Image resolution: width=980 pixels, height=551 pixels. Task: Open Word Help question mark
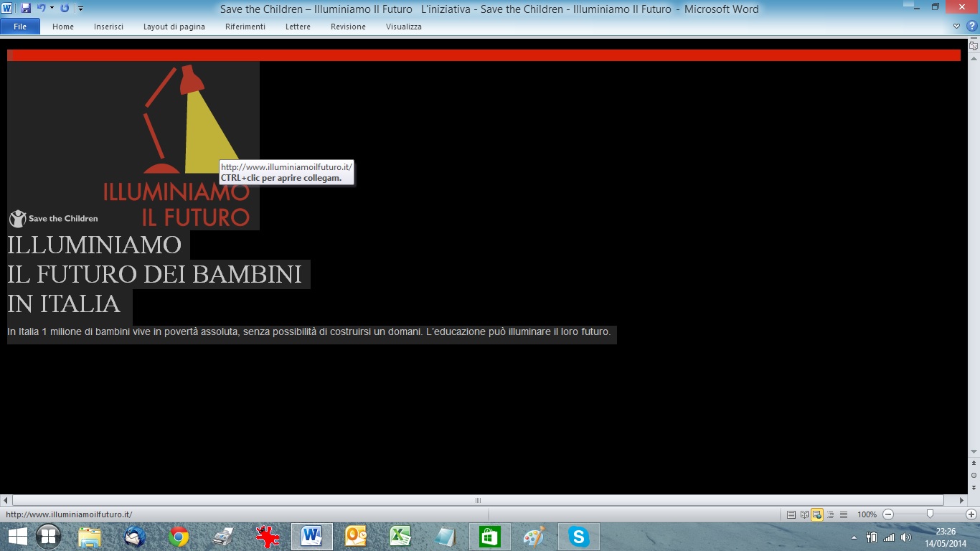click(971, 27)
